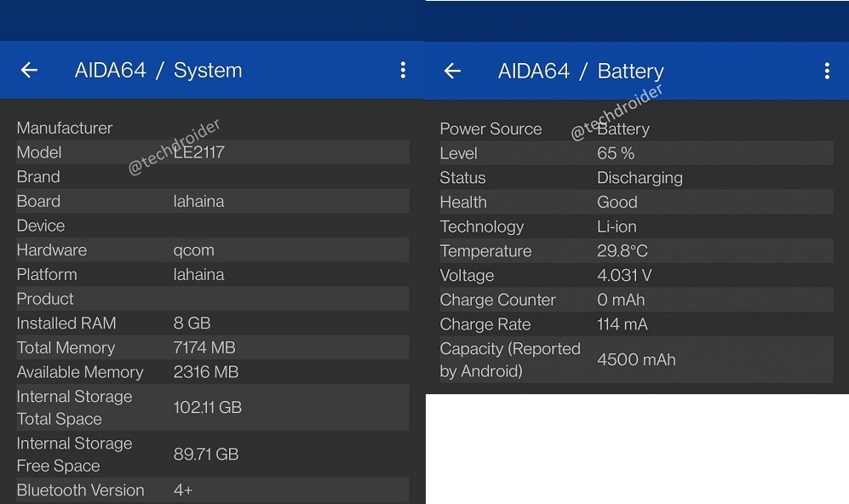
Task: Tap back arrow in System screen header
Action: pyautogui.click(x=29, y=71)
